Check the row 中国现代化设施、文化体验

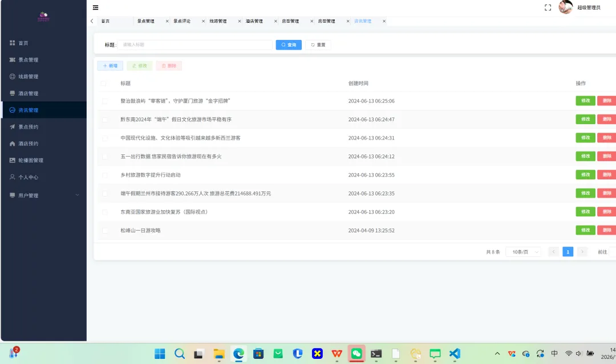coord(104,138)
